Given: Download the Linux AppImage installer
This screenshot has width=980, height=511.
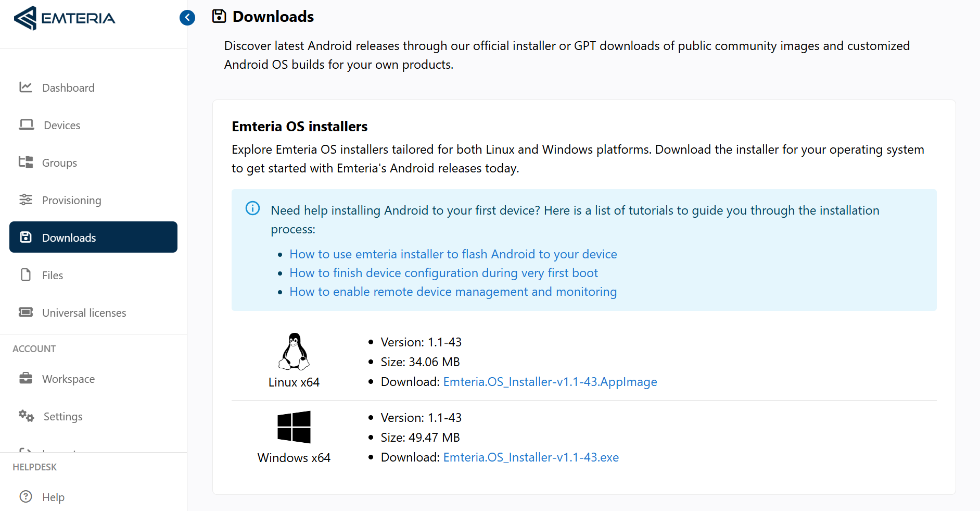Looking at the screenshot, I should pyautogui.click(x=550, y=382).
